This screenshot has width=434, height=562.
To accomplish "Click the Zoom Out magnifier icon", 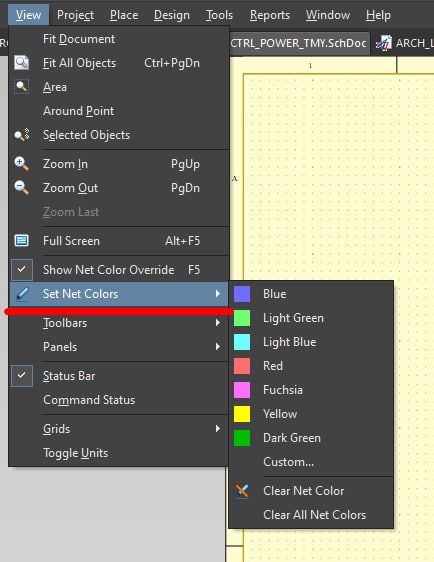I will tap(22, 187).
